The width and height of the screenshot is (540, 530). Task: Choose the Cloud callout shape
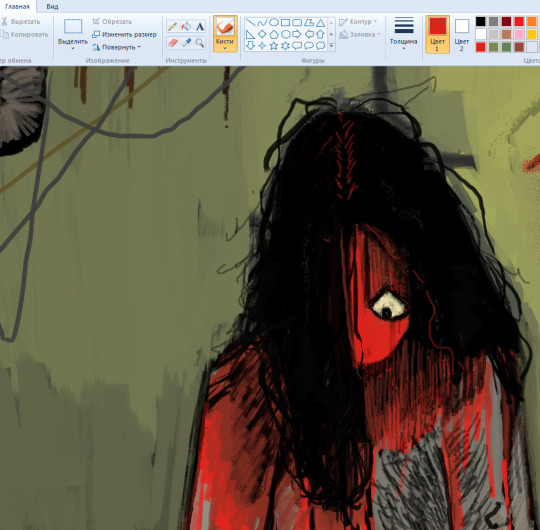click(321, 45)
